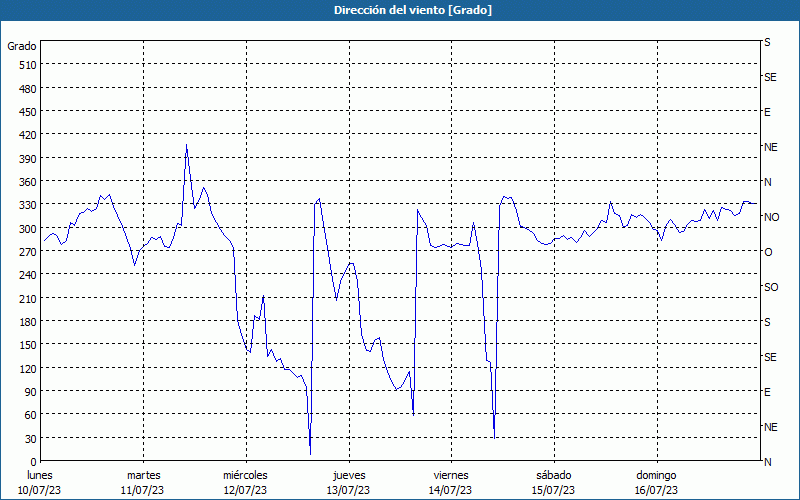Click the 'miércoles' day label
800x500 pixels.
coord(245,476)
